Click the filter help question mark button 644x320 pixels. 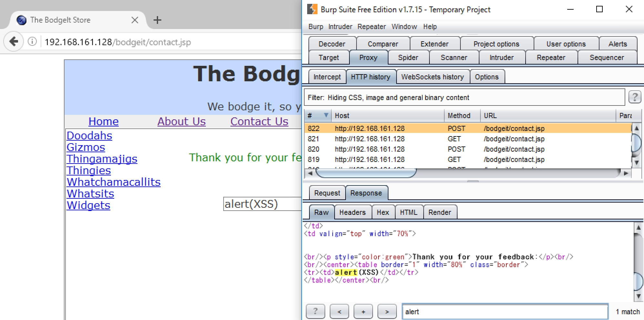pyautogui.click(x=634, y=97)
